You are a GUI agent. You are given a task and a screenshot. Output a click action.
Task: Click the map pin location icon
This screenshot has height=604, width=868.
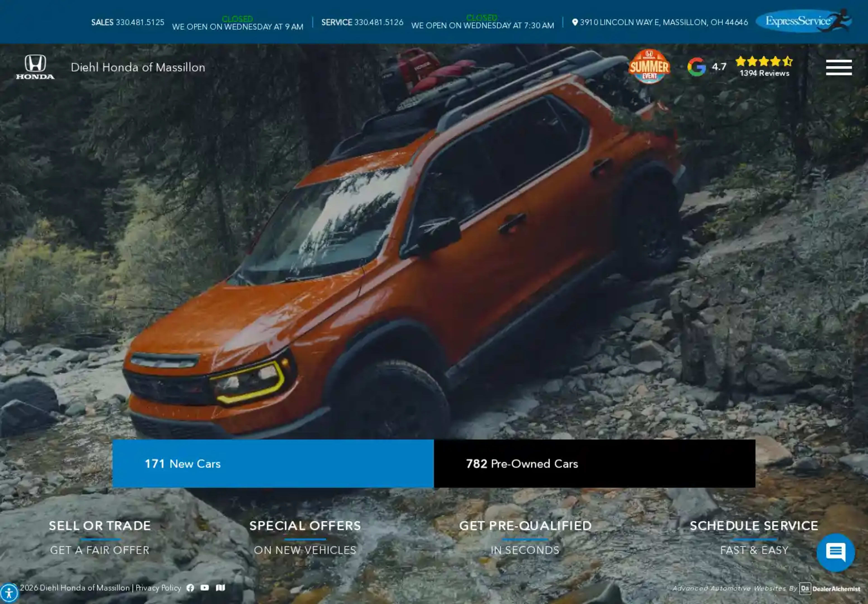(x=575, y=22)
